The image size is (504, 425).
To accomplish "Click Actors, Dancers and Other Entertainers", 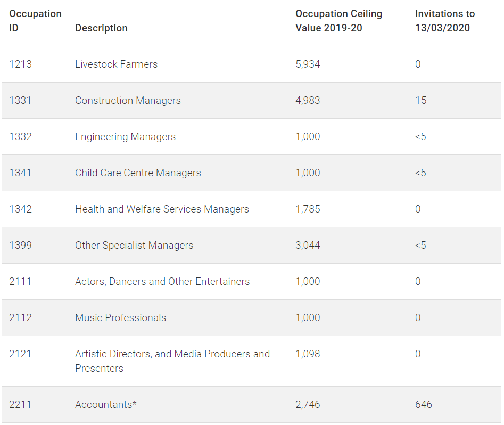I will (x=162, y=282).
